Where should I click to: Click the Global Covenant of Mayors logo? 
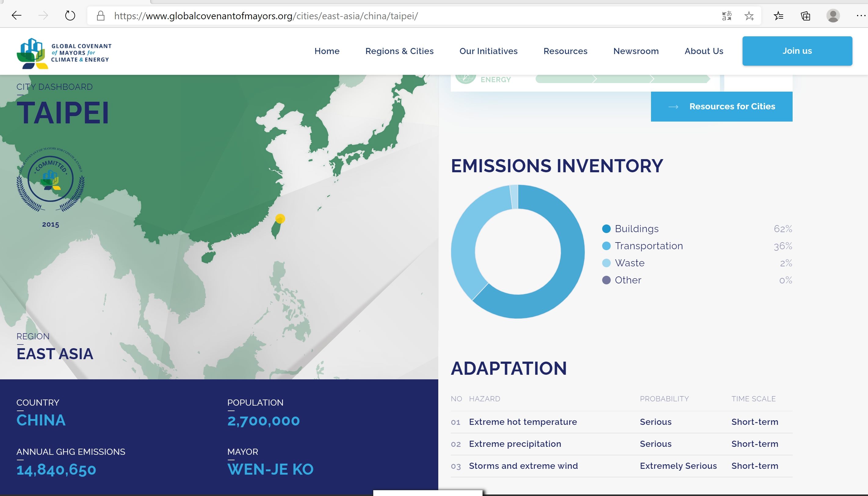pyautogui.click(x=64, y=53)
